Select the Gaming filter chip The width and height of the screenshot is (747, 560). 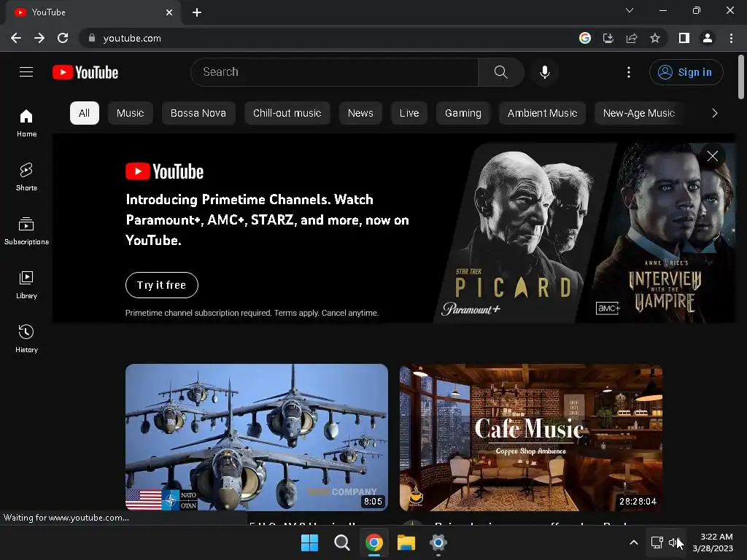pos(462,113)
